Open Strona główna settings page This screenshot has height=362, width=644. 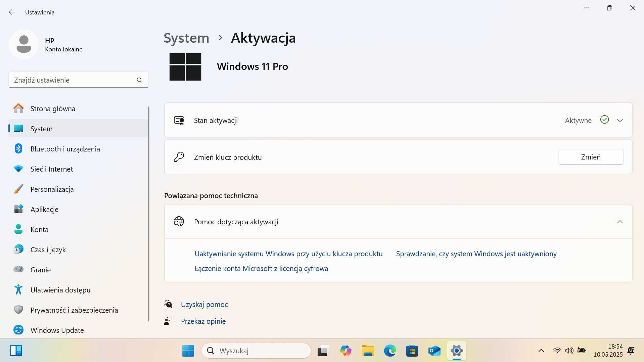[78, 108]
